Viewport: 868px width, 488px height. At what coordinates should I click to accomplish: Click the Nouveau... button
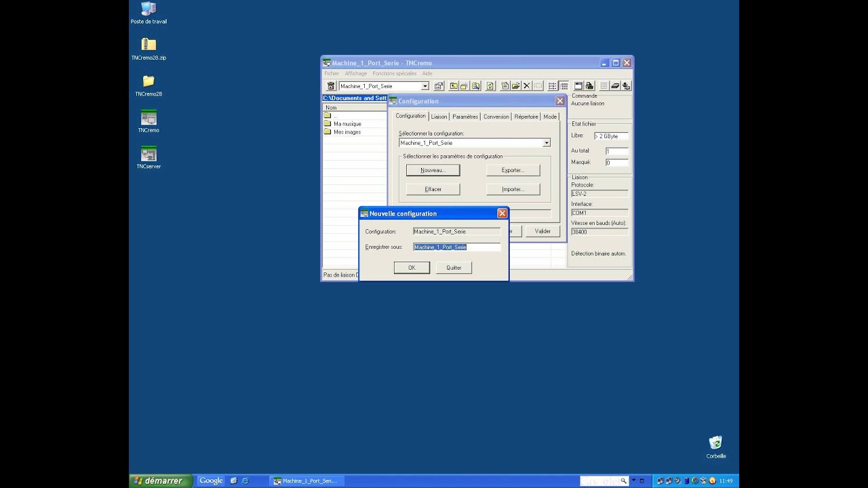[433, 170]
